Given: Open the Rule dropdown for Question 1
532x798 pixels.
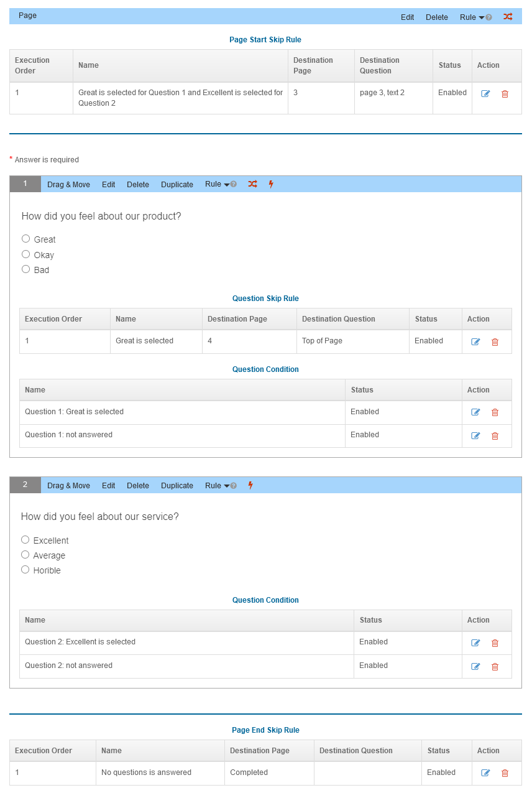Looking at the screenshot, I should pos(217,184).
